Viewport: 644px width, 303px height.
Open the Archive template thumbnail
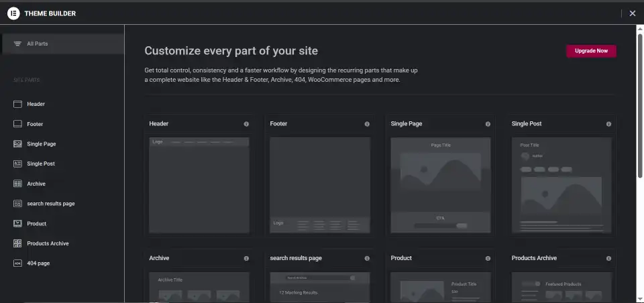coord(199,288)
